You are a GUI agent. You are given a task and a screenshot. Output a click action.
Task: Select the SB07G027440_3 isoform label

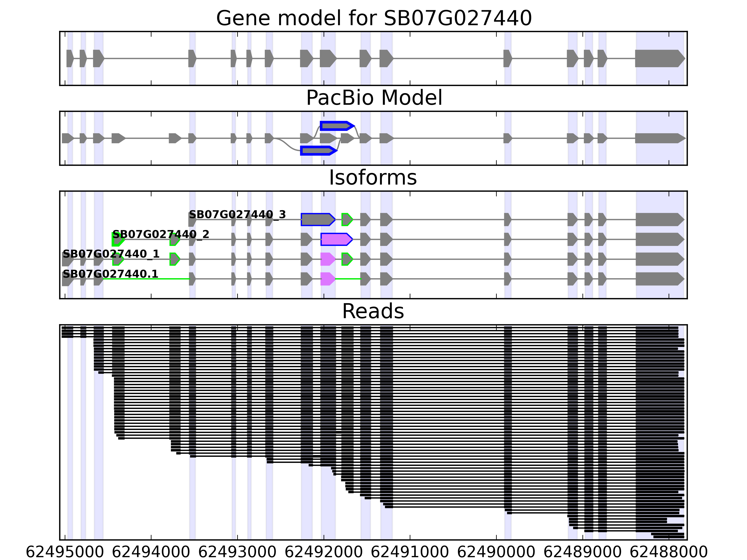tap(237, 215)
